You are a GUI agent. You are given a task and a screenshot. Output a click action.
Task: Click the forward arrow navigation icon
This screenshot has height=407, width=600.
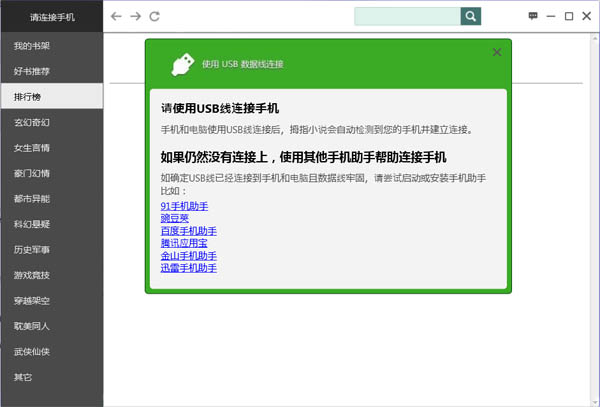pyautogui.click(x=136, y=17)
